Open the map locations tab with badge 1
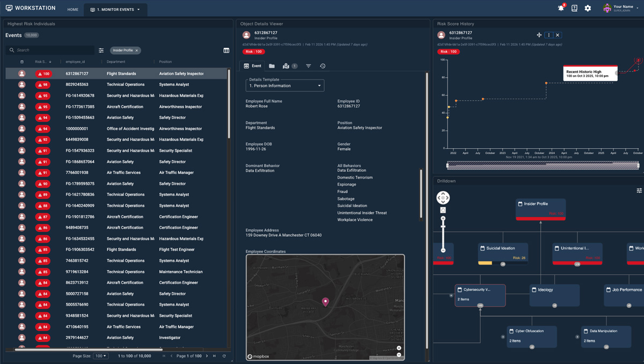This screenshot has width=644, height=364. [289, 66]
